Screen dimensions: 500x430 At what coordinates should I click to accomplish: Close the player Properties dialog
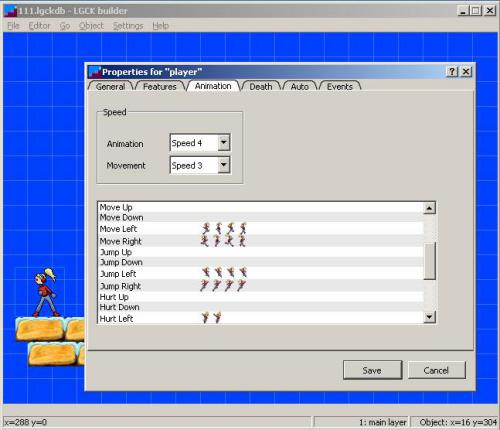point(466,72)
